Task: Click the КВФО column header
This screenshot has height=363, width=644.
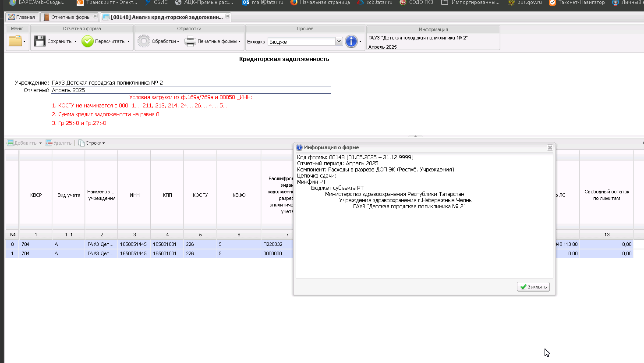Action: tap(239, 195)
